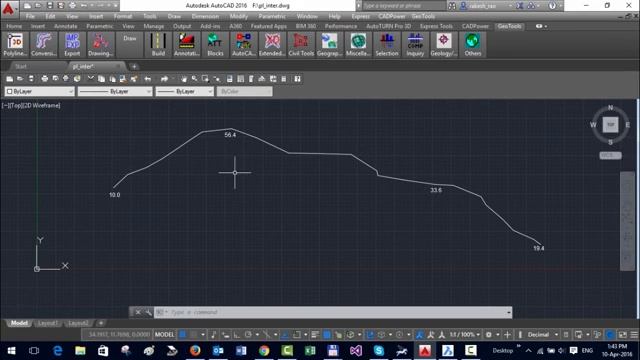Click the search keyword or phrase box

pyautogui.click(x=404, y=6)
